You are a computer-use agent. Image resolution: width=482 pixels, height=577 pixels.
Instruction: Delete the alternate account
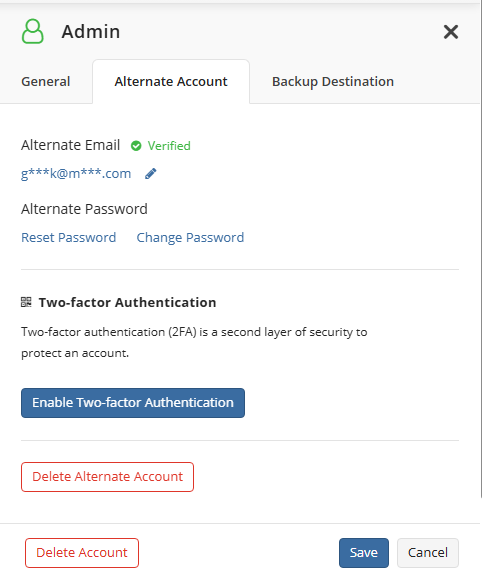107,477
